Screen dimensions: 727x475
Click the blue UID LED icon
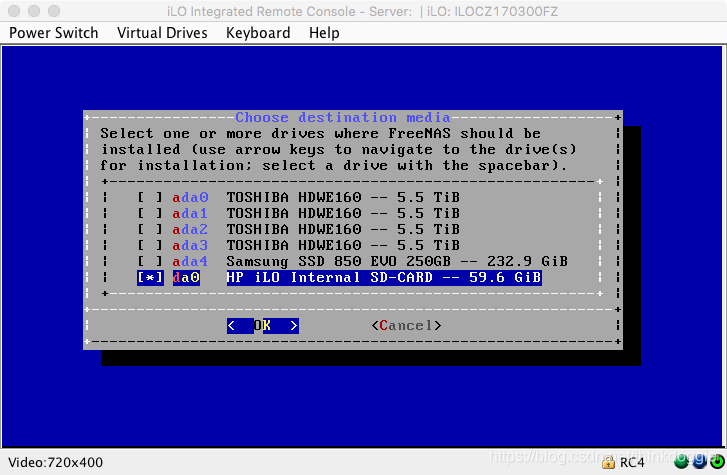coord(699,462)
